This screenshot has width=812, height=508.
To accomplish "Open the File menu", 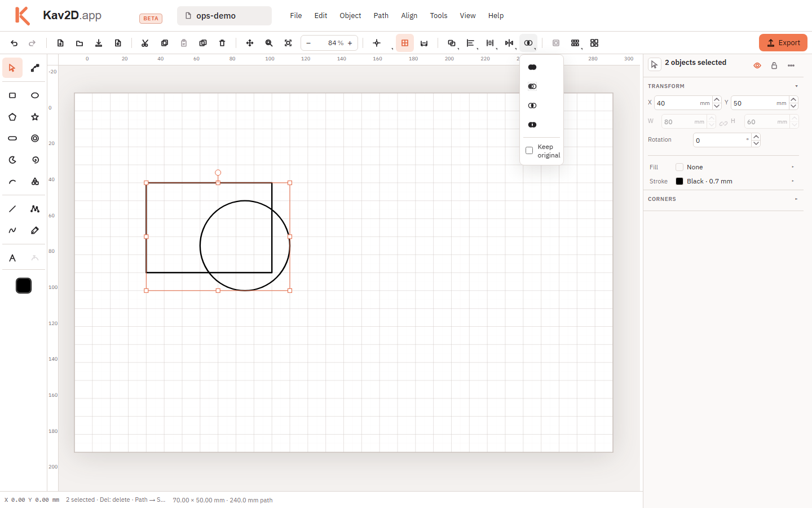I will [296, 16].
